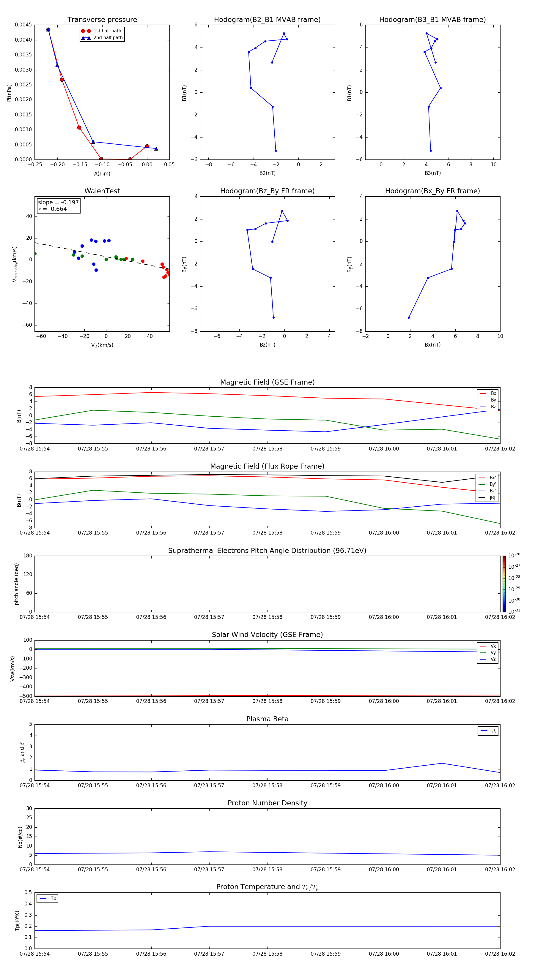
Task: Click the 10^-31 colorbar tick label
Action: click(514, 611)
